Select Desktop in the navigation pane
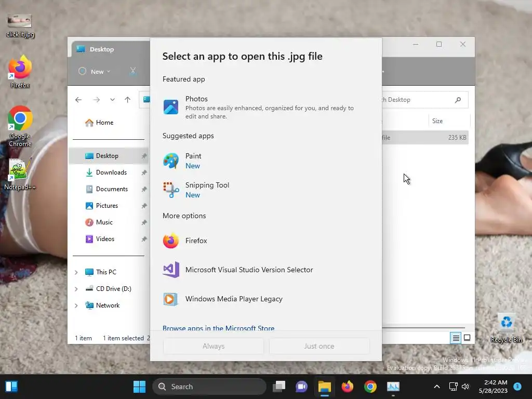Screen dimensions: 532x399 tap(109, 156)
